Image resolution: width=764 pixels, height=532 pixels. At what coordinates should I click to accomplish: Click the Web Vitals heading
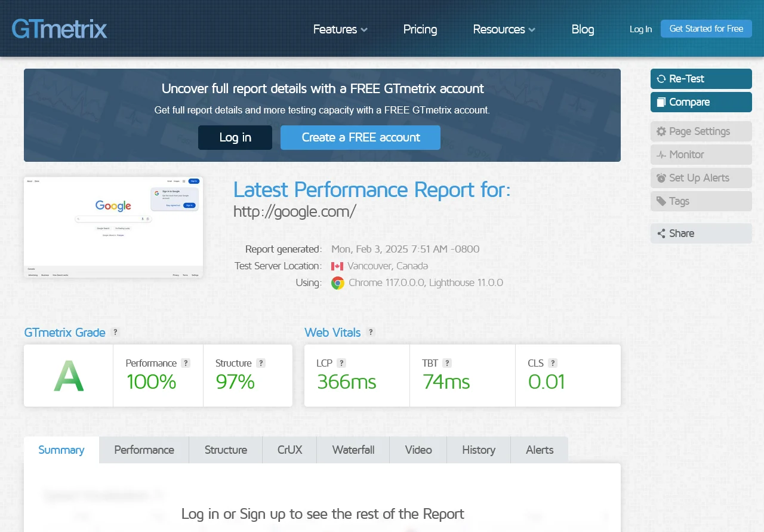pyautogui.click(x=332, y=333)
